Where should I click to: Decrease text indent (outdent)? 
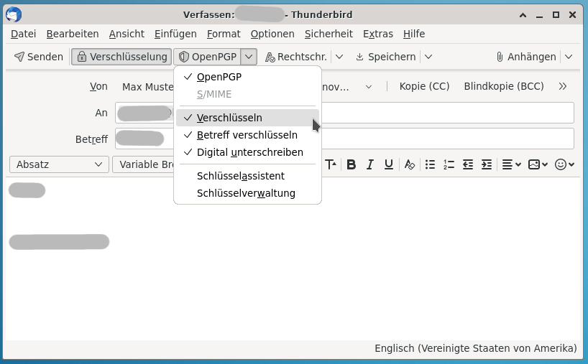tap(468, 164)
